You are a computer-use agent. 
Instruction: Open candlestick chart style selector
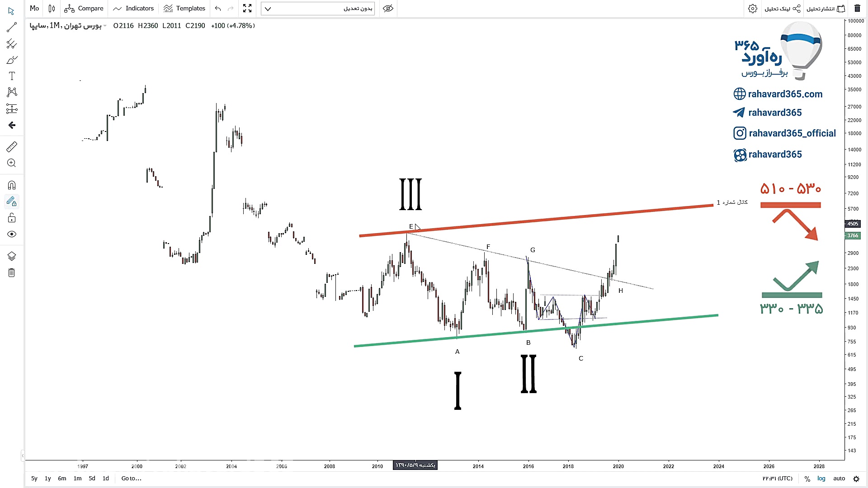[52, 8]
